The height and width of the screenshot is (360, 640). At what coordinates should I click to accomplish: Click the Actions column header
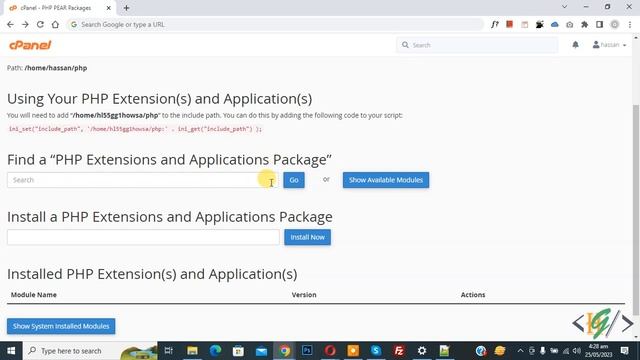click(473, 295)
